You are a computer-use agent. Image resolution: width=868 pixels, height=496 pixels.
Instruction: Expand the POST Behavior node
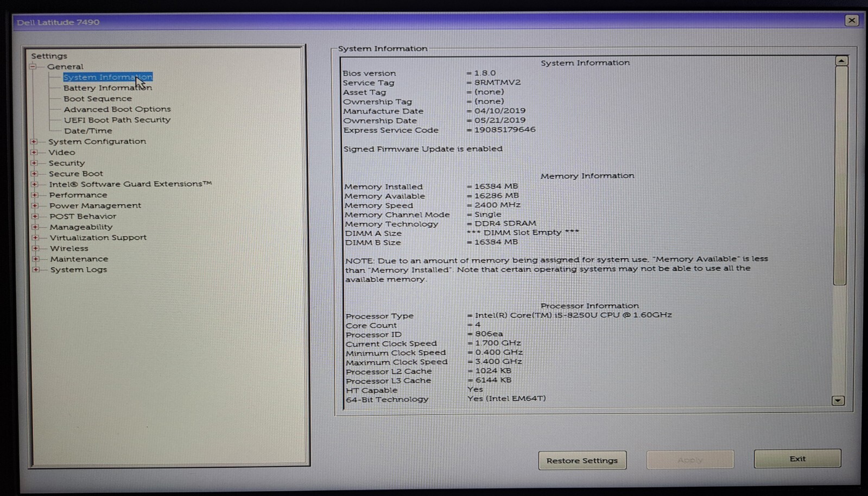(x=35, y=216)
